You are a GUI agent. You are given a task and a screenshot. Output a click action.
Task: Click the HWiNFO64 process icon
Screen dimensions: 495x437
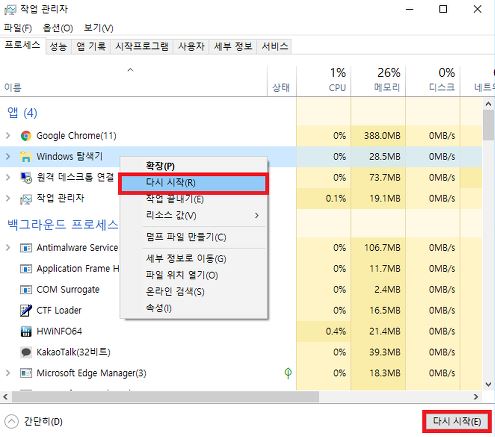pos(26,331)
